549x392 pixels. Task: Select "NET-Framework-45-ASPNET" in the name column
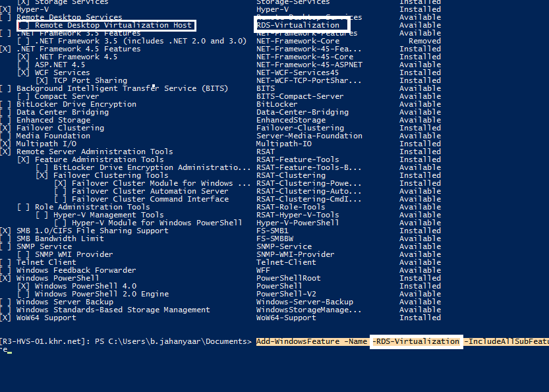click(x=310, y=65)
